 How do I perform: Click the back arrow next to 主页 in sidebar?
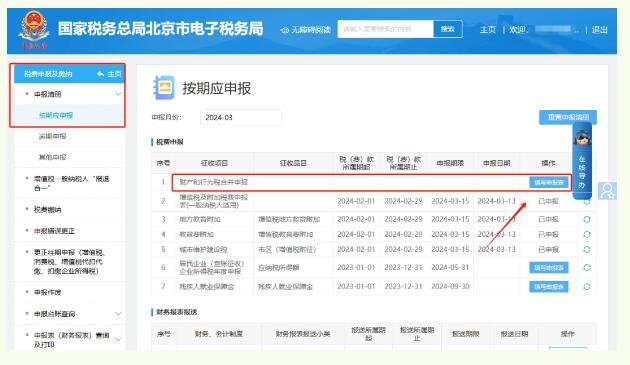[100, 74]
